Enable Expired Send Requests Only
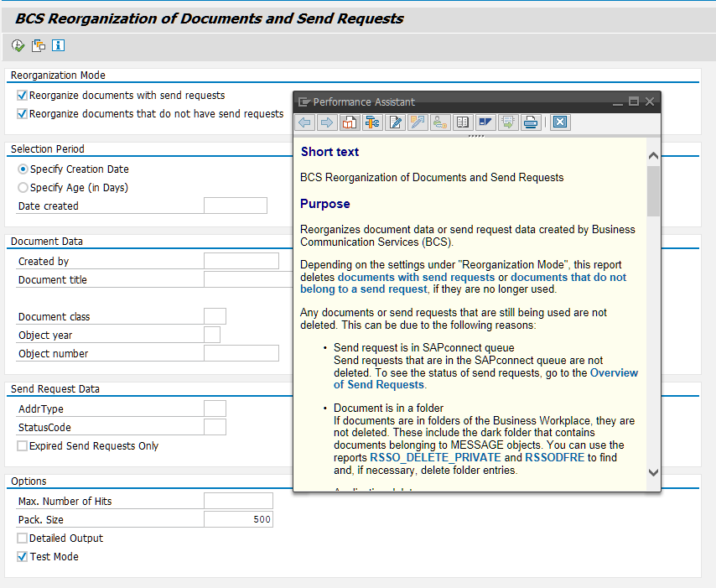The width and height of the screenshot is (716, 588). [22, 446]
